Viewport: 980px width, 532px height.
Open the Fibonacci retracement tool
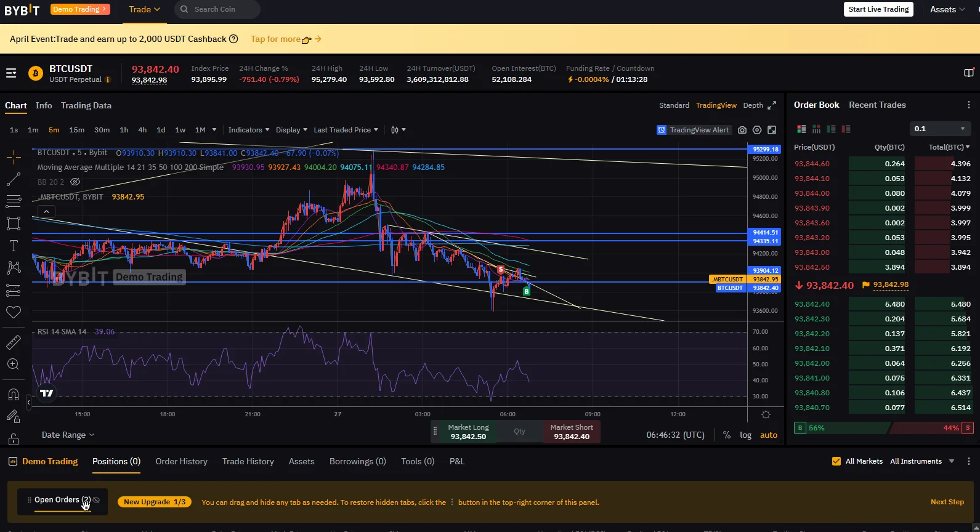pos(14,201)
